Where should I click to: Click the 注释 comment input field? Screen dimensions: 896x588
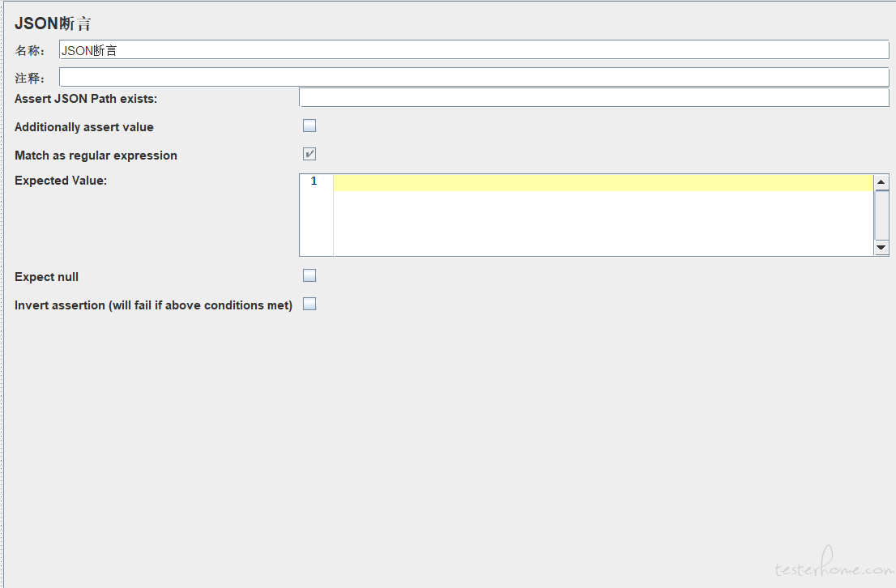pos(474,78)
